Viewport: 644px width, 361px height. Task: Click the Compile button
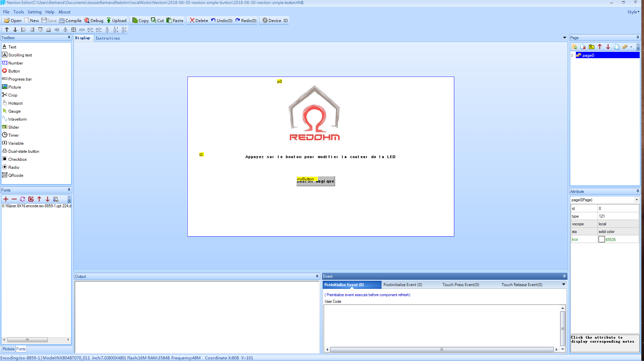(70, 20)
